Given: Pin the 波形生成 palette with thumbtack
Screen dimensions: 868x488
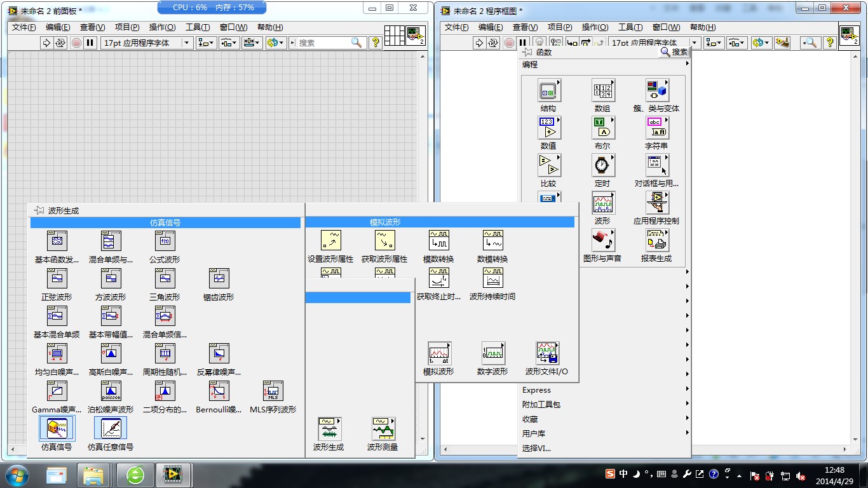Looking at the screenshot, I should coord(39,210).
